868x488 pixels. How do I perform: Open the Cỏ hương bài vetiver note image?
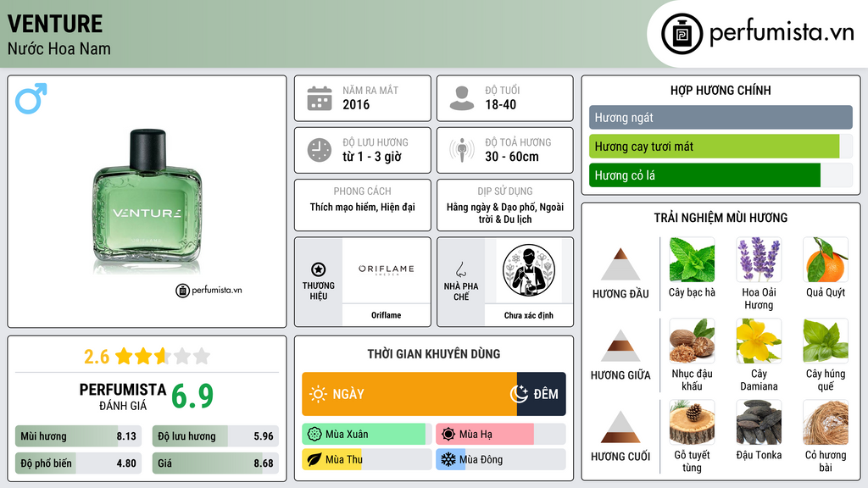[x=826, y=423]
